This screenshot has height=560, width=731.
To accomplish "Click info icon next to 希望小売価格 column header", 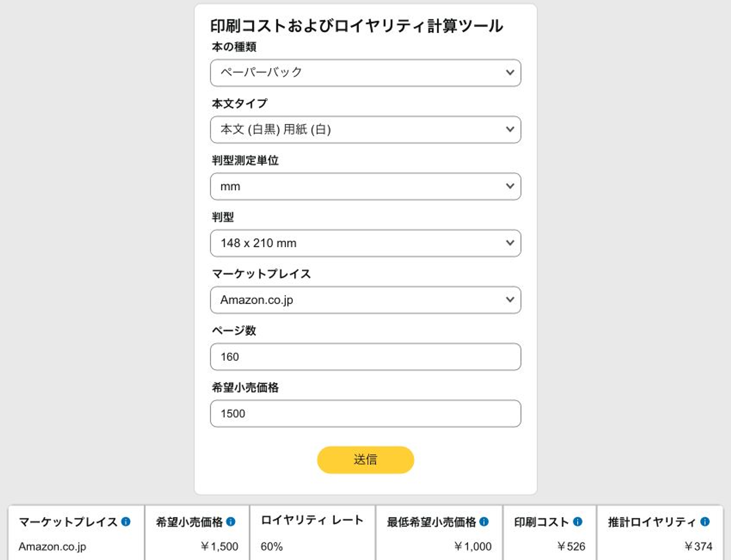I will [x=231, y=522].
